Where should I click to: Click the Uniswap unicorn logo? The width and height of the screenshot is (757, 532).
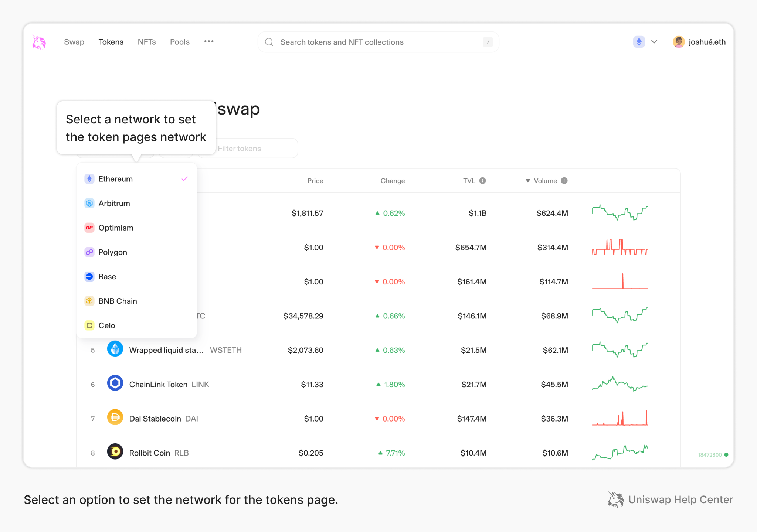click(39, 42)
